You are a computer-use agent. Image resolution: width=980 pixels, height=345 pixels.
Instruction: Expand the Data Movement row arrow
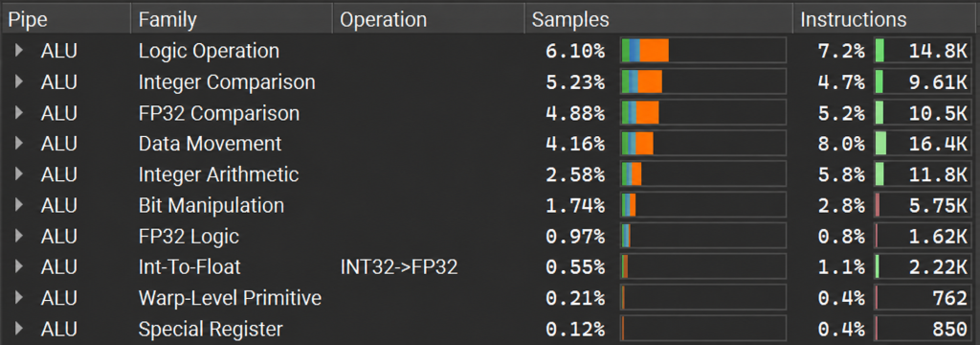[x=19, y=144]
